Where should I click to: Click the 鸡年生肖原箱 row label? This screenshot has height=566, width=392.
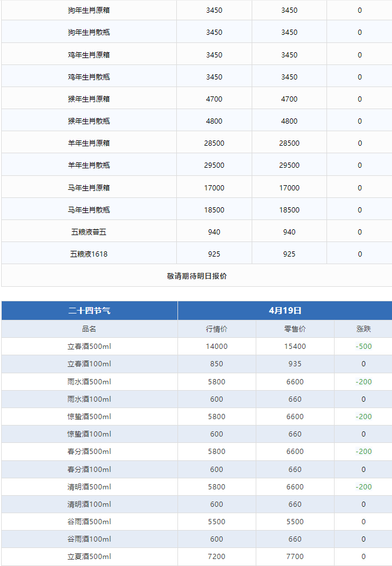click(x=89, y=55)
